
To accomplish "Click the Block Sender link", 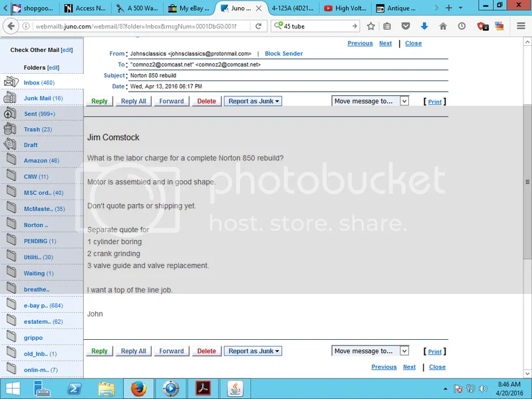I will [283, 54].
